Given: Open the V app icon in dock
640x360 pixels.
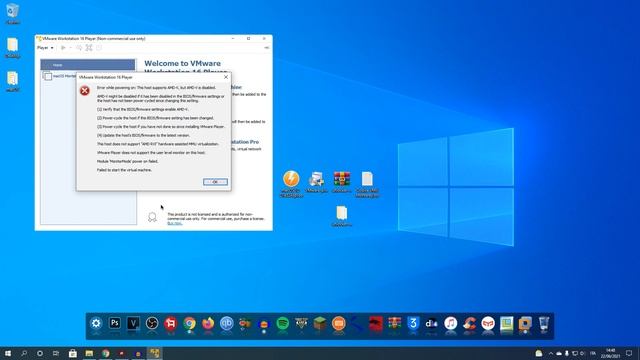Looking at the screenshot, I should click(x=133, y=323).
